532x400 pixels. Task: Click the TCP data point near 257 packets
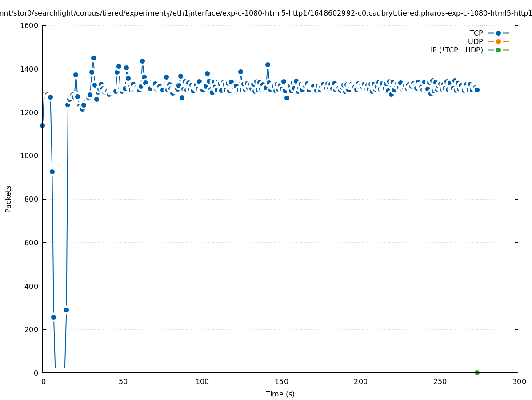click(53, 317)
